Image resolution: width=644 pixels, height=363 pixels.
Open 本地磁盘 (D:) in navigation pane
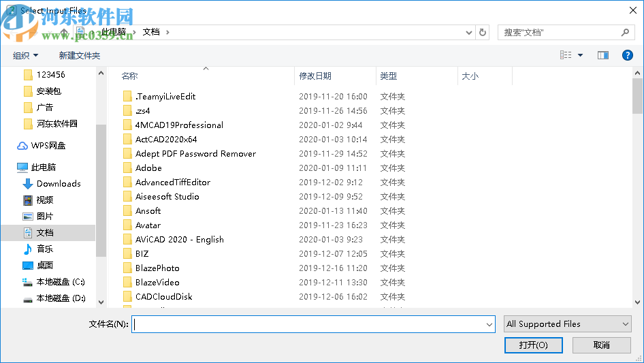[x=54, y=298]
